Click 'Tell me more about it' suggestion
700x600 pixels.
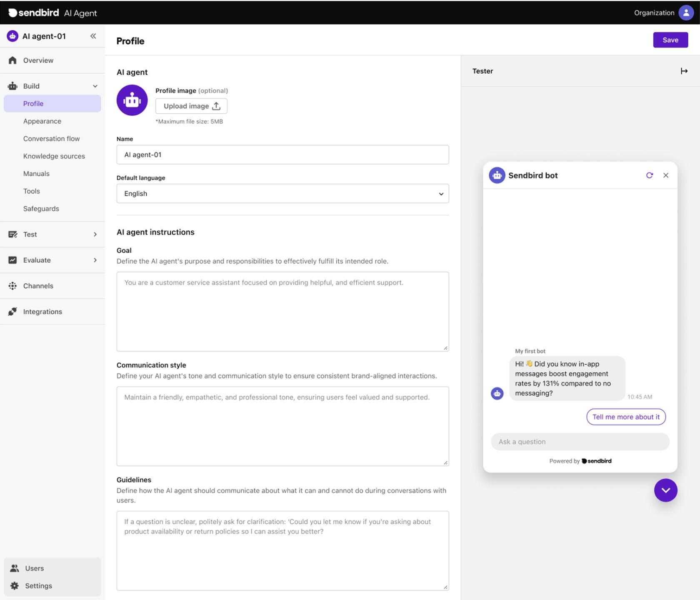pos(625,417)
